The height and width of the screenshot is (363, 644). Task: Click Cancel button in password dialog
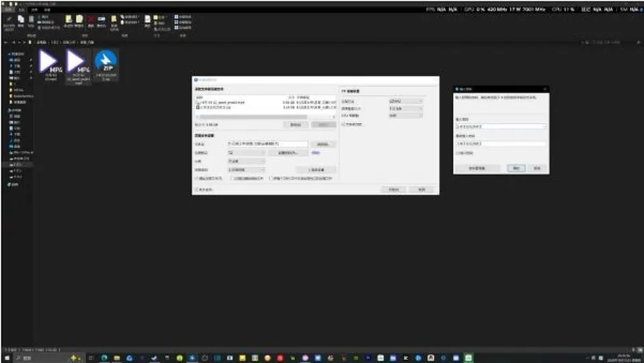(x=537, y=168)
